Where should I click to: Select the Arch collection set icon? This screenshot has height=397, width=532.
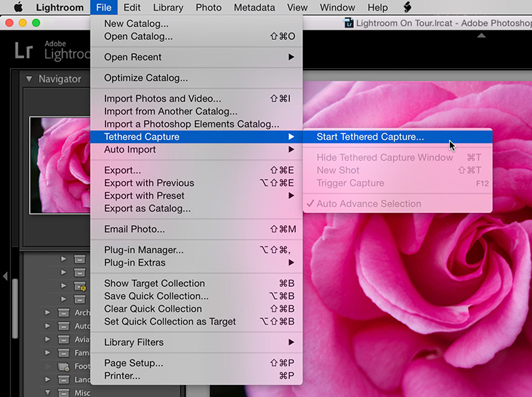click(63, 312)
